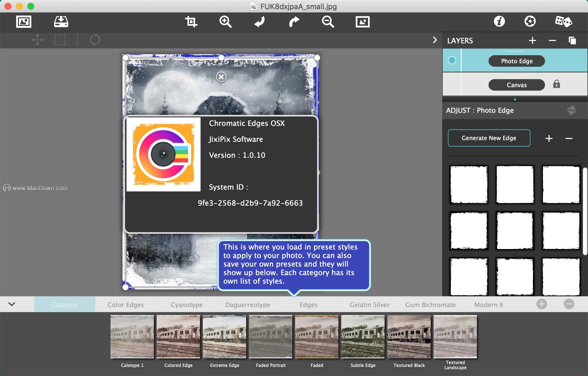Toggle the Photo Edge layer visibility circle
This screenshot has width=588, height=376.
[452, 60]
